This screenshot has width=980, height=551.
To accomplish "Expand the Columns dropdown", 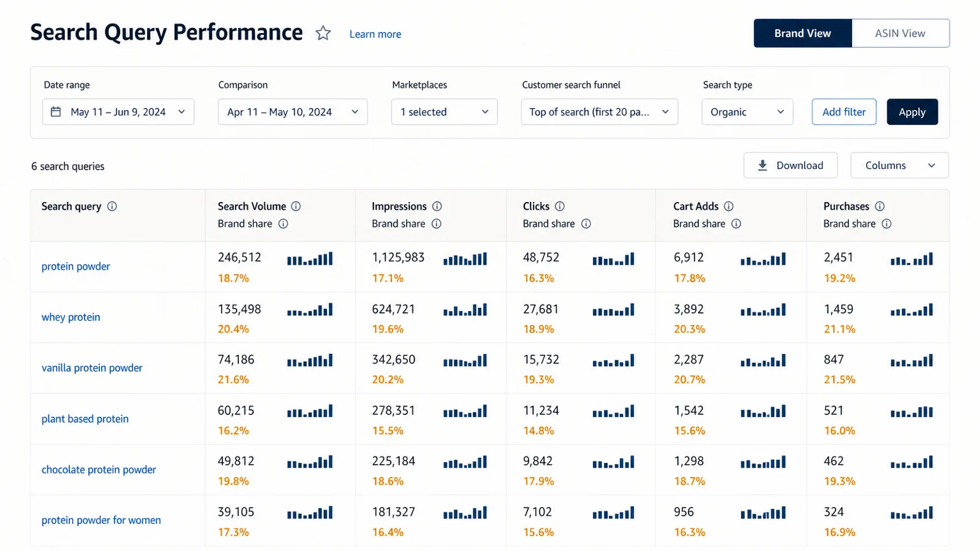I will click(x=899, y=165).
